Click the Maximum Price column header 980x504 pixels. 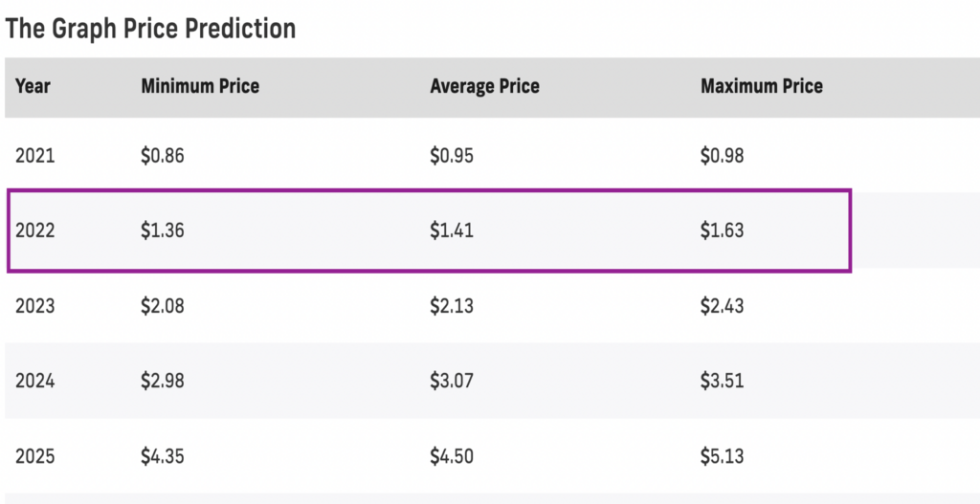pos(762,86)
